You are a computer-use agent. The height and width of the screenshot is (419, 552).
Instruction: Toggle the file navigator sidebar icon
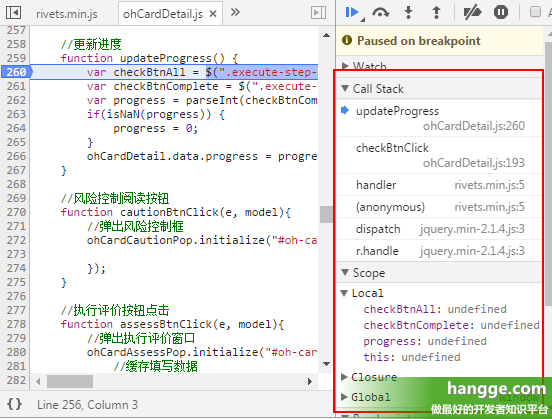tap(13, 12)
